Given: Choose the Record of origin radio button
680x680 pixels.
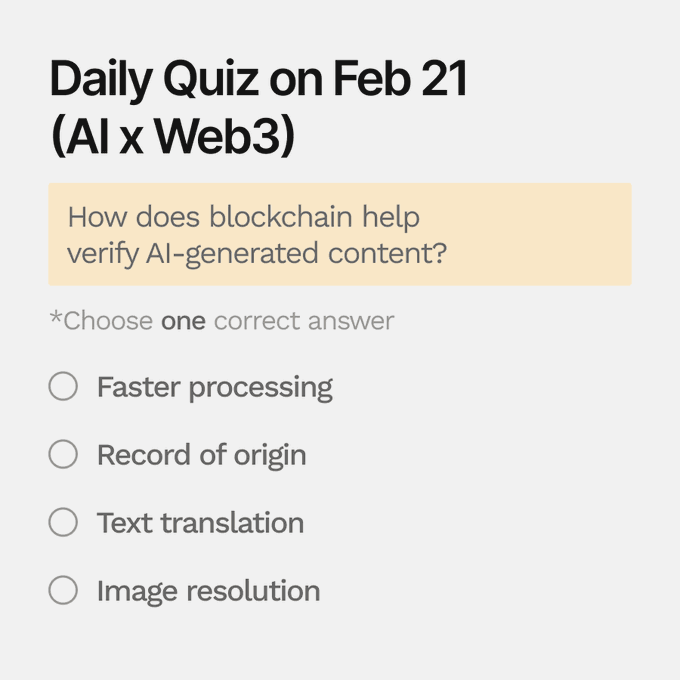Looking at the screenshot, I should (x=63, y=455).
